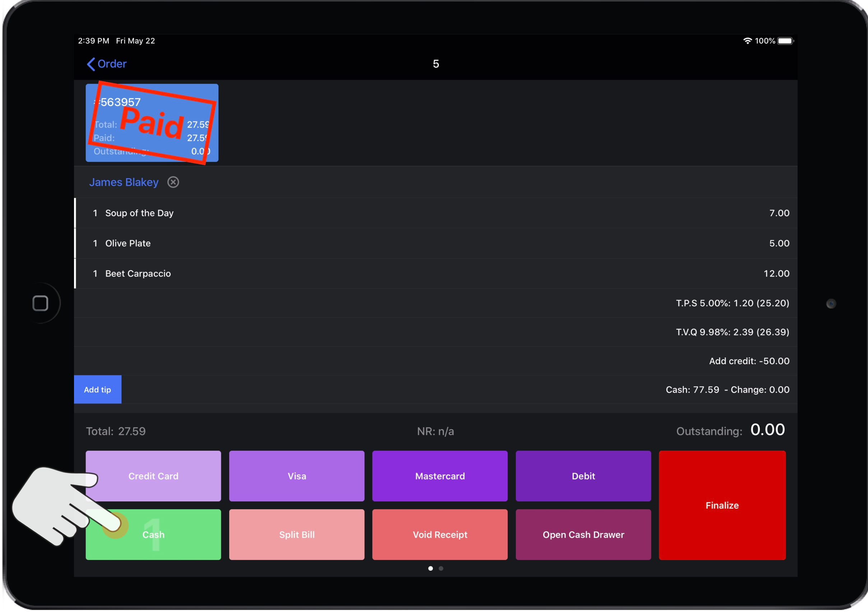The height and width of the screenshot is (612, 868).
Task: Click the Cash payment button
Action: pyautogui.click(x=153, y=534)
